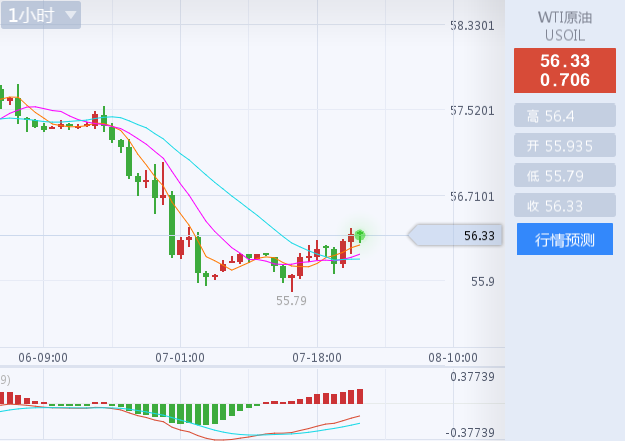Open the 1小时 timeframe dropdown
This screenshot has height=441, width=625.
click(x=41, y=15)
